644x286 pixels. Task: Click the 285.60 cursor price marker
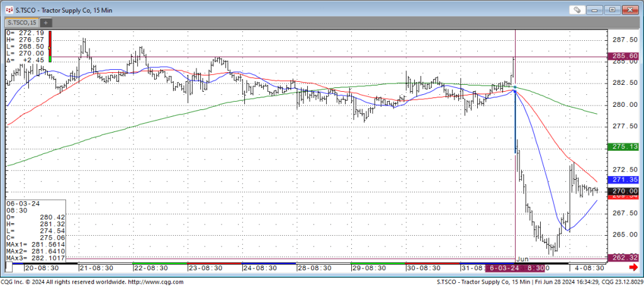[624, 57]
